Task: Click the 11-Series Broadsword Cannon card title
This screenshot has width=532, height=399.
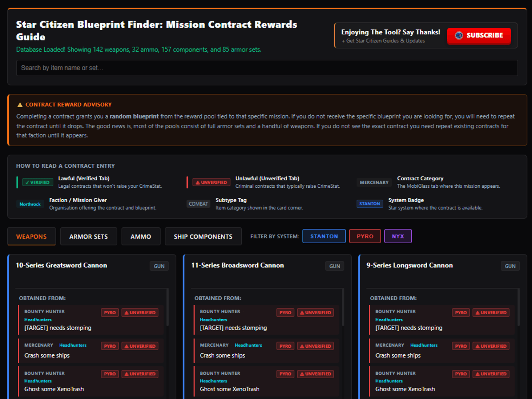Action: pos(238,265)
